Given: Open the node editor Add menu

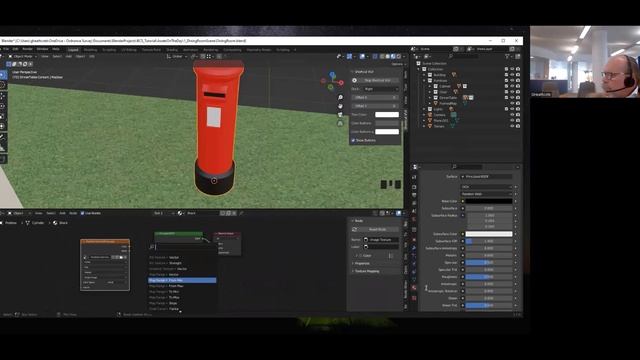Looking at the screenshot, I should pos(62,213).
